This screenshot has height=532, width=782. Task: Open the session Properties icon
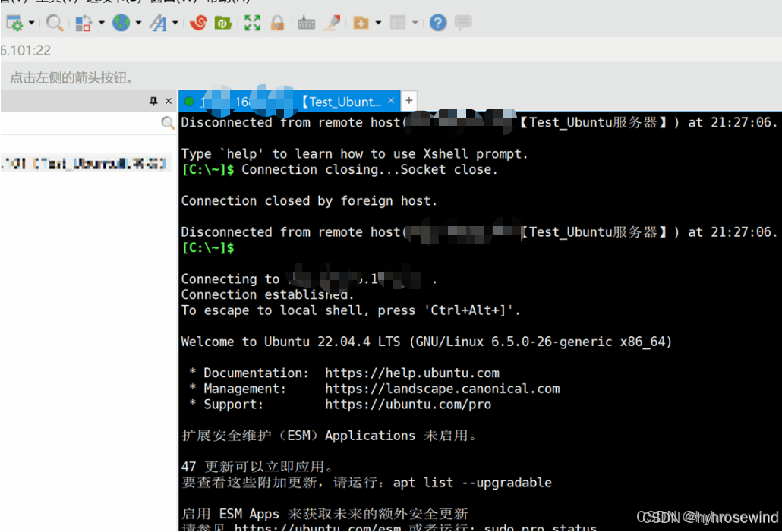[x=84, y=23]
